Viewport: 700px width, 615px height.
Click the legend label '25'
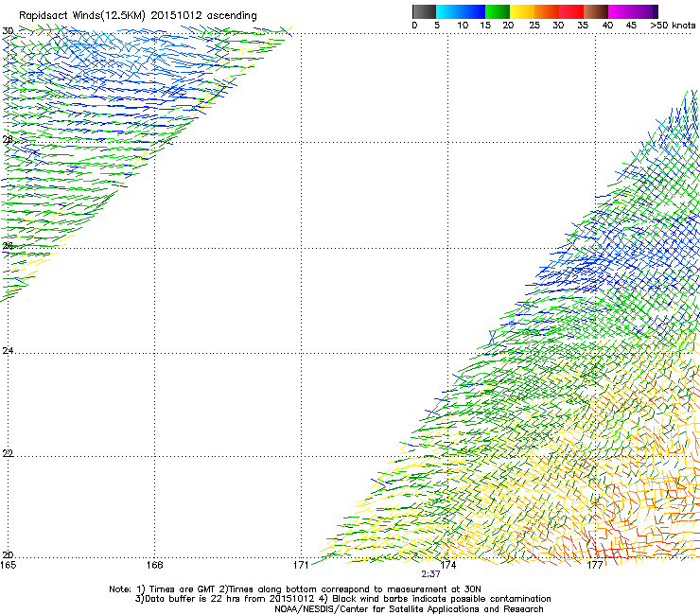[x=534, y=25]
